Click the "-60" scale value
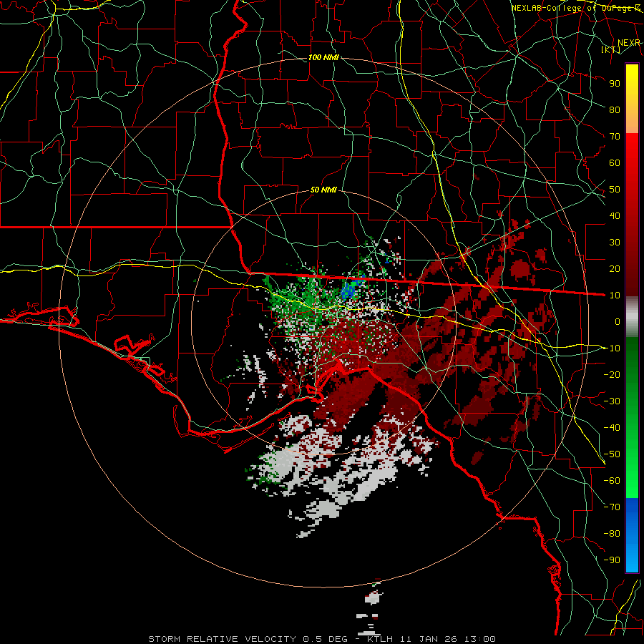The width and height of the screenshot is (644, 644). pyautogui.click(x=612, y=481)
